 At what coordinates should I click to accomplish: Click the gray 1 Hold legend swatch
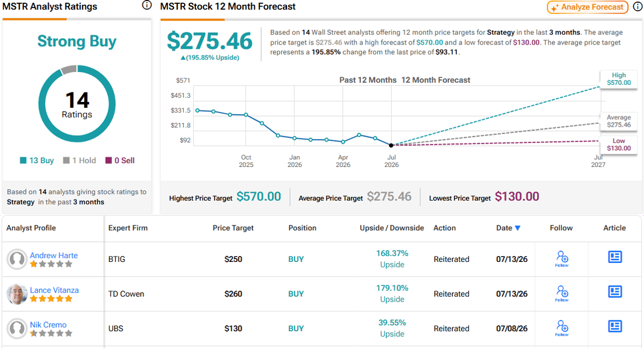click(x=66, y=160)
